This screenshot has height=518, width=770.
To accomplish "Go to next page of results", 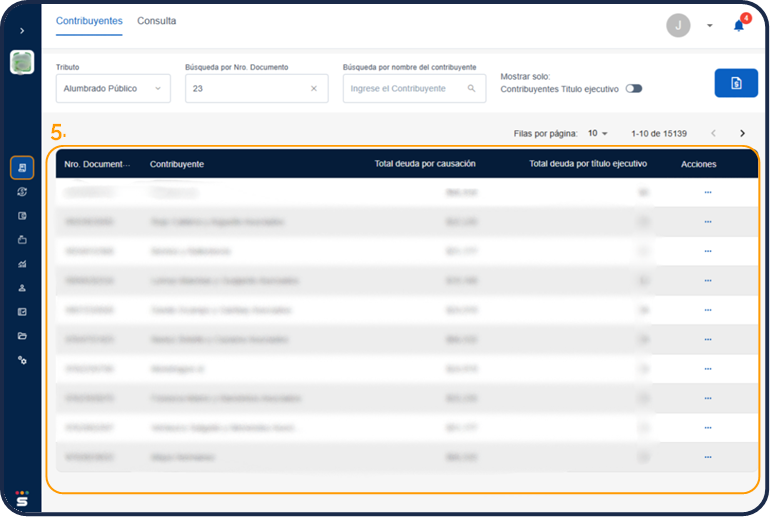I will pyautogui.click(x=742, y=133).
